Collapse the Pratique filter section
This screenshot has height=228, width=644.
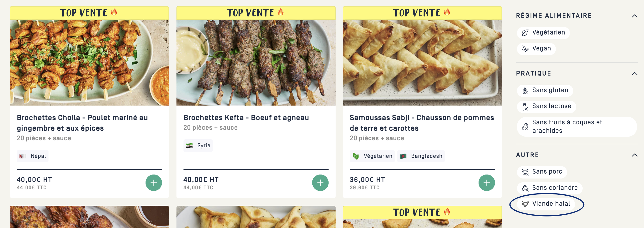click(634, 74)
